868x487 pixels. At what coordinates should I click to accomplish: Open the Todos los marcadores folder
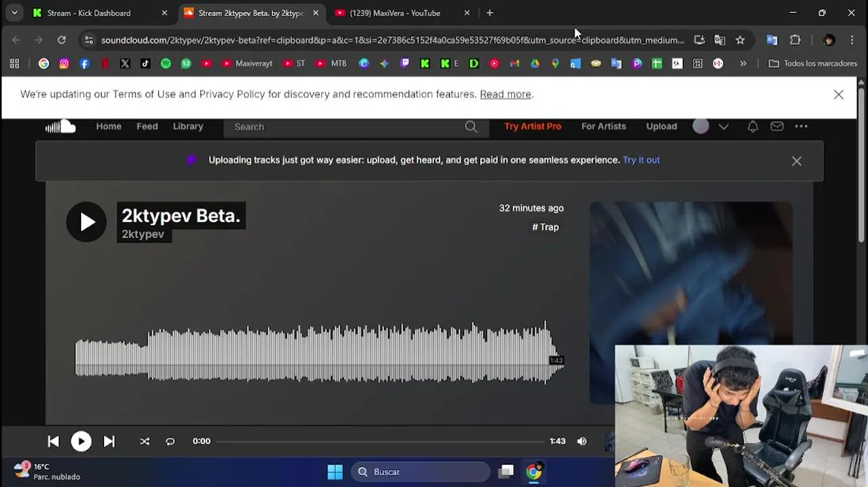(813, 64)
